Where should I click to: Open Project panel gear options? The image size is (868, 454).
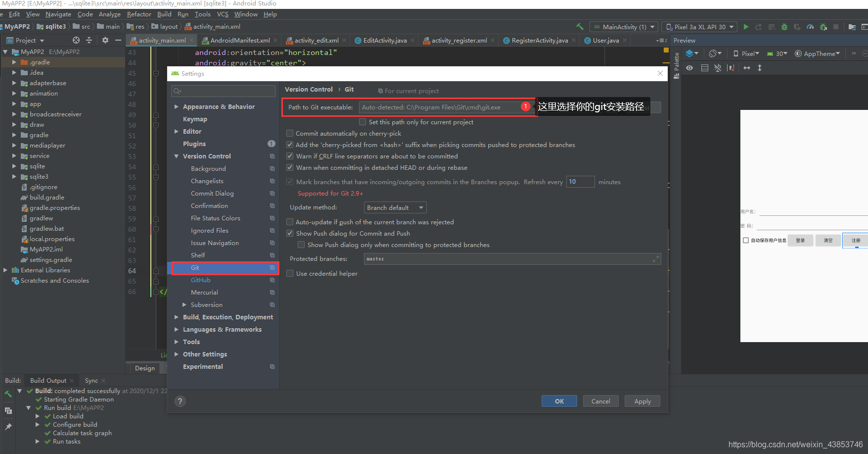coord(105,40)
